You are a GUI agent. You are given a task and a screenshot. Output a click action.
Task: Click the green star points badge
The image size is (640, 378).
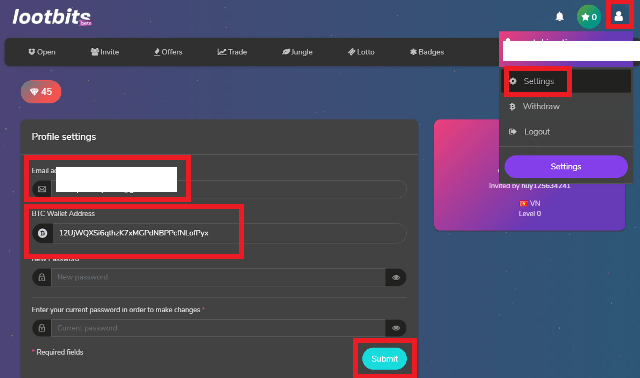coord(589,17)
